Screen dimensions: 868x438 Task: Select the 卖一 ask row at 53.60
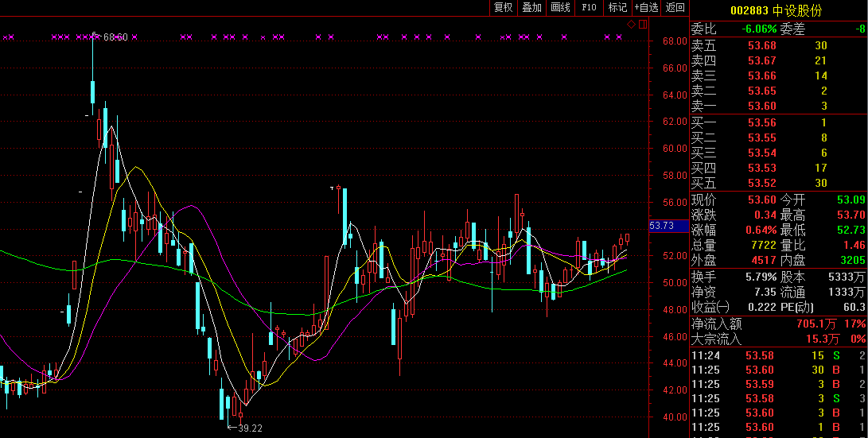(x=778, y=107)
